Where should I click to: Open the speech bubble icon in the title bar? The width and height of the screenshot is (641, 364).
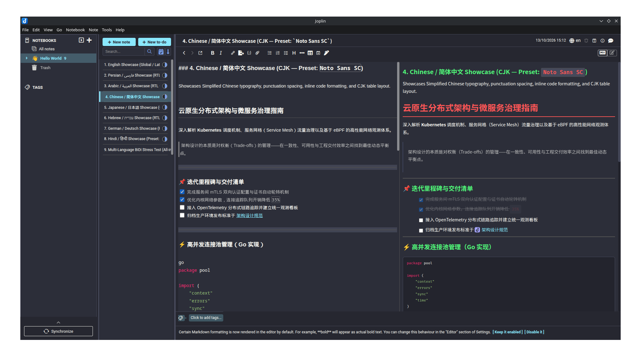[x=611, y=41]
